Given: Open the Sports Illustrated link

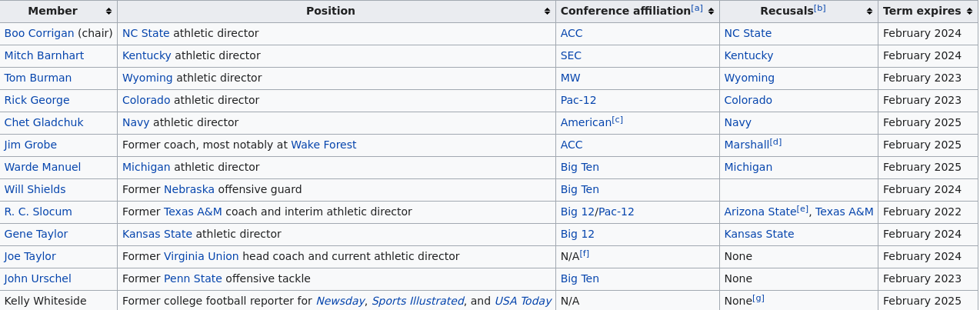Looking at the screenshot, I should pos(418,301).
